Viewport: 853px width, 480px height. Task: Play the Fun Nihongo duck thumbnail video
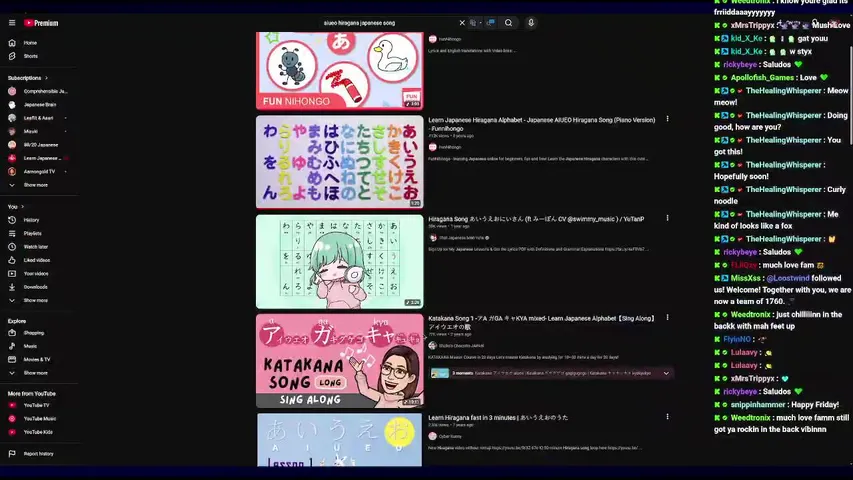pos(339,71)
